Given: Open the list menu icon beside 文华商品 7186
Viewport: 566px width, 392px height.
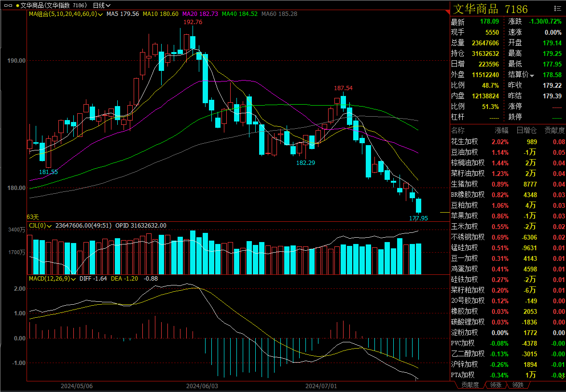Looking at the screenshot, I should point(558,8).
